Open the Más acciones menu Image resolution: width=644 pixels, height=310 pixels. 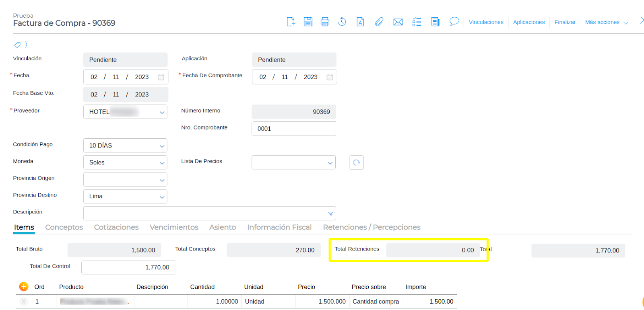point(606,22)
